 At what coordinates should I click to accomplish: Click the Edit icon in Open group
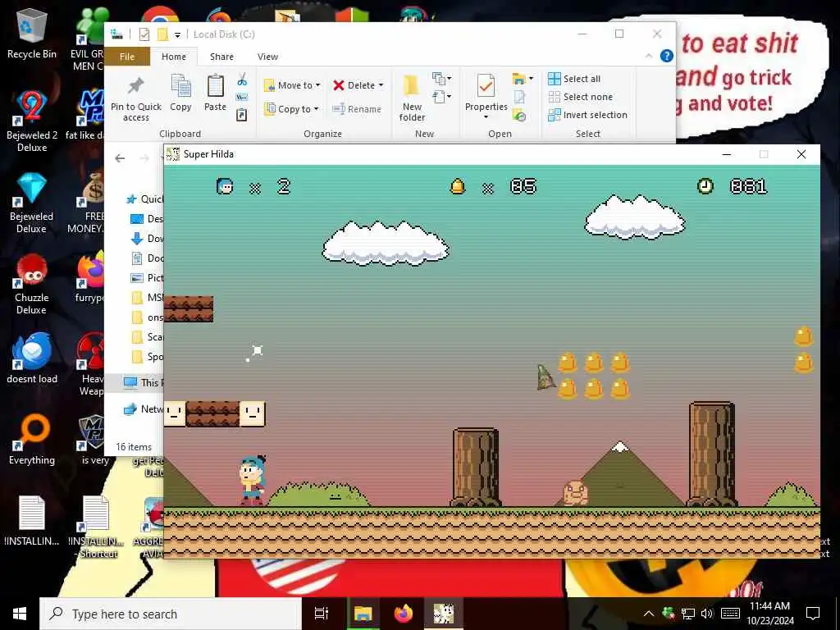(x=519, y=97)
